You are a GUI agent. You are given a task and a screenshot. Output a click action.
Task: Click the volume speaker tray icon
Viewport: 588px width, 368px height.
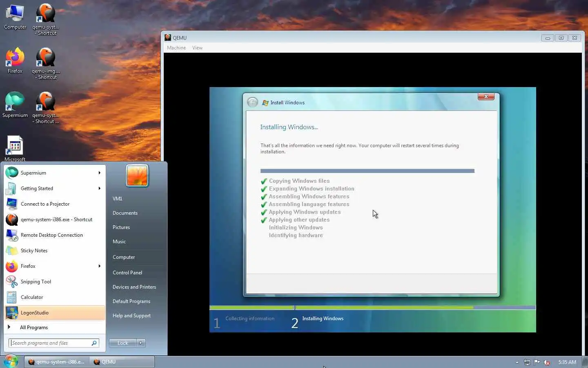547,362
